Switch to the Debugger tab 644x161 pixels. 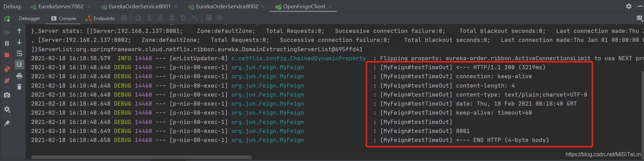pyautogui.click(x=29, y=18)
